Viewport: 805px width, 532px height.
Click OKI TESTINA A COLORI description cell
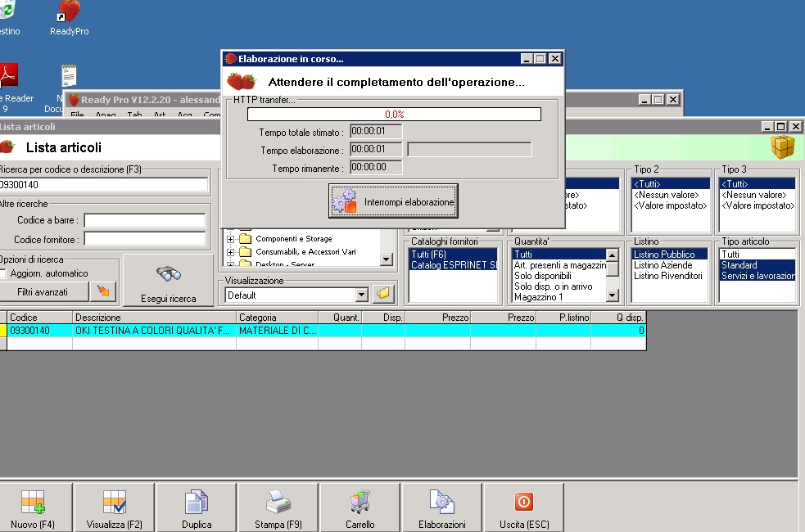[154, 331]
